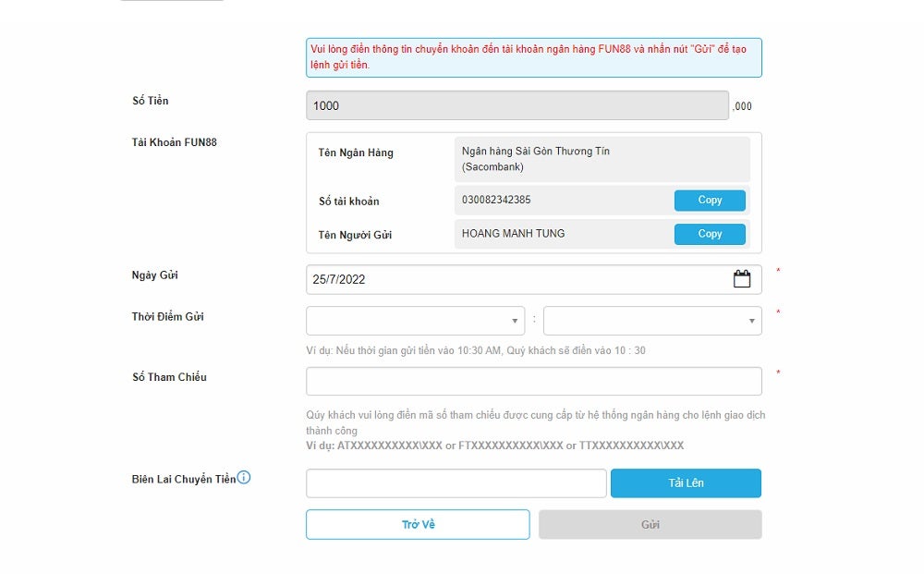Click the red instruction notice text
924x574 pixels.
click(529, 57)
